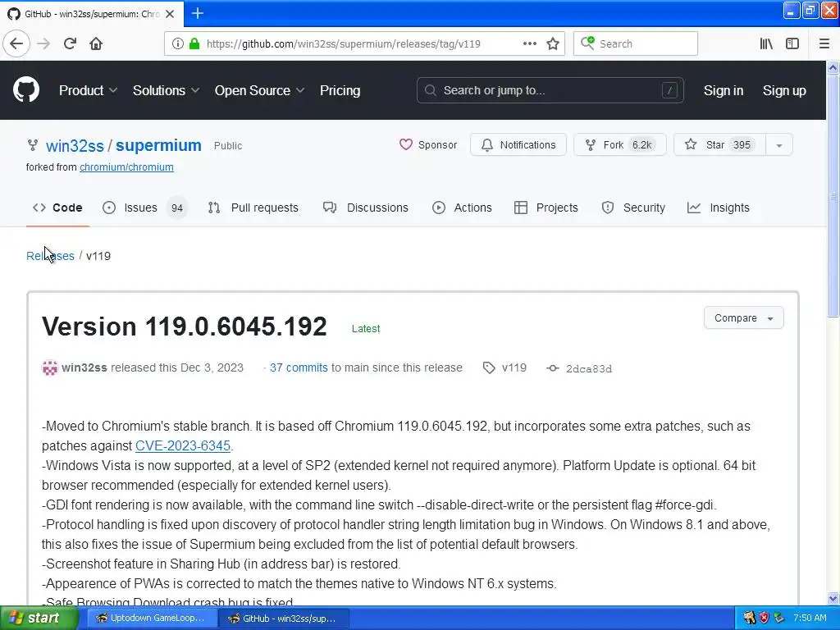Click the fork icon by the repo name
This screenshot has width=840, height=630.
pyautogui.click(x=33, y=145)
